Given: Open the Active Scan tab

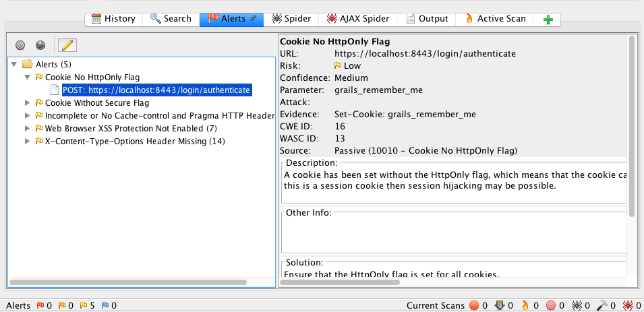Looking at the screenshot, I should pyautogui.click(x=495, y=19).
